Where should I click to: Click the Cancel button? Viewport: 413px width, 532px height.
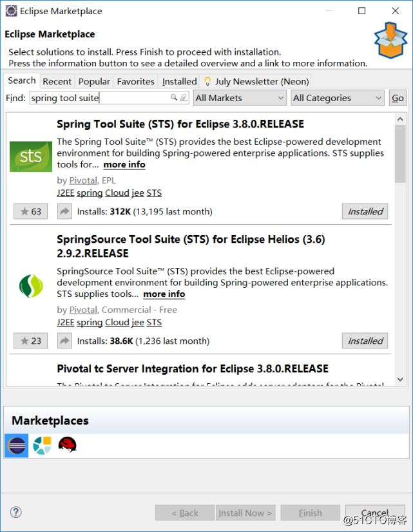click(375, 512)
